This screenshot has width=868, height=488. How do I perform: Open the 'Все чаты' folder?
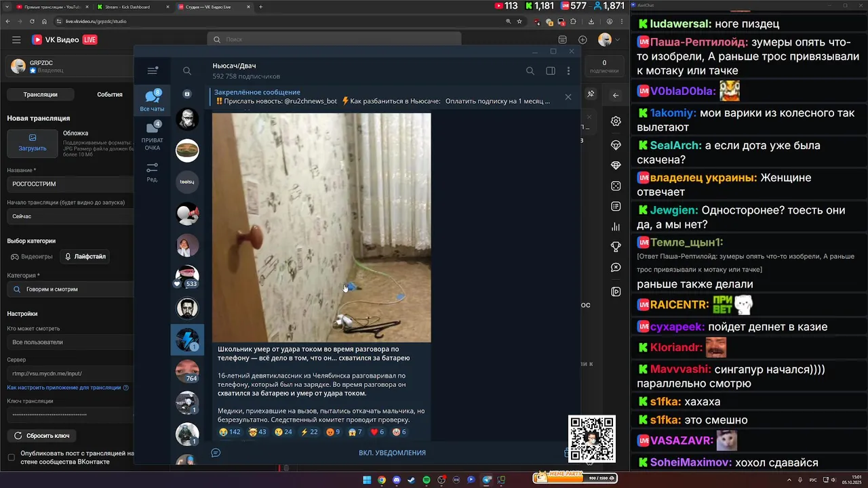[x=152, y=100]
